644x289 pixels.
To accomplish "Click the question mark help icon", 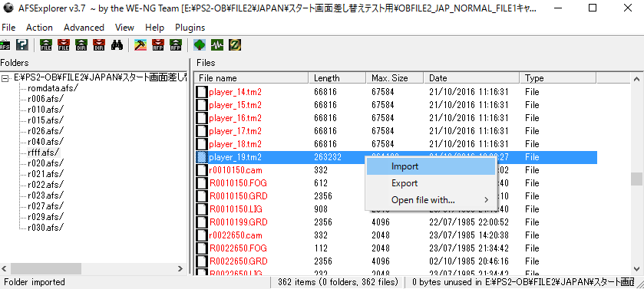I will [22, 44].
